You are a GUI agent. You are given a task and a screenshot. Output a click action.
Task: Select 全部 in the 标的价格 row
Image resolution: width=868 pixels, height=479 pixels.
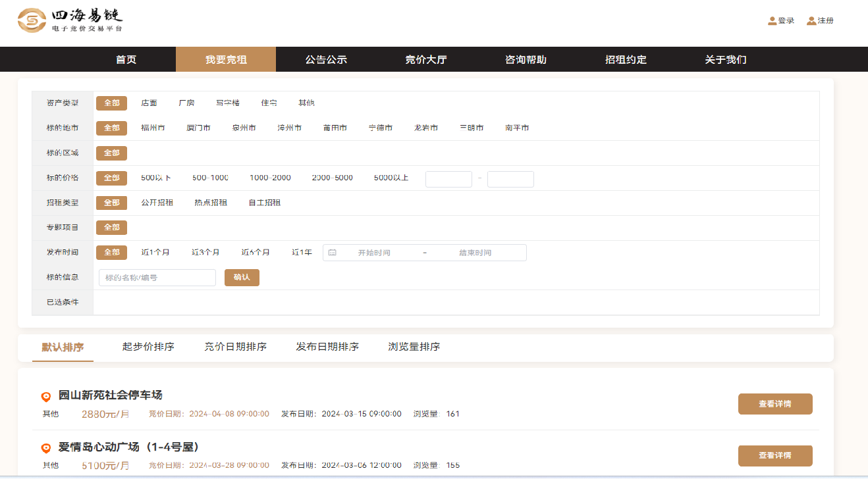(111, 178)
